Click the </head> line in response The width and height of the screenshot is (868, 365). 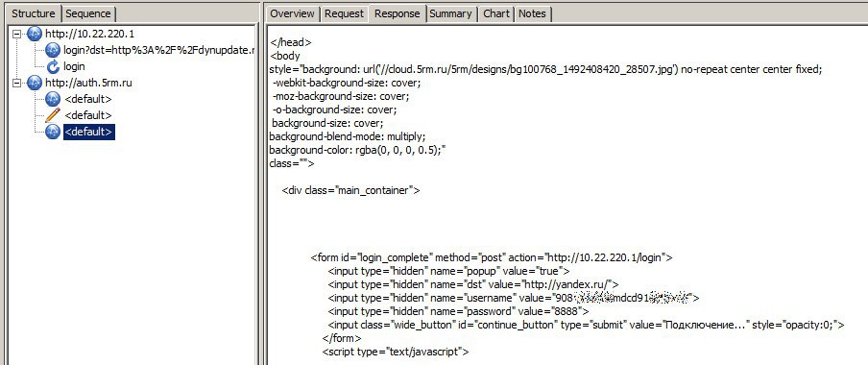coord(291,42)
